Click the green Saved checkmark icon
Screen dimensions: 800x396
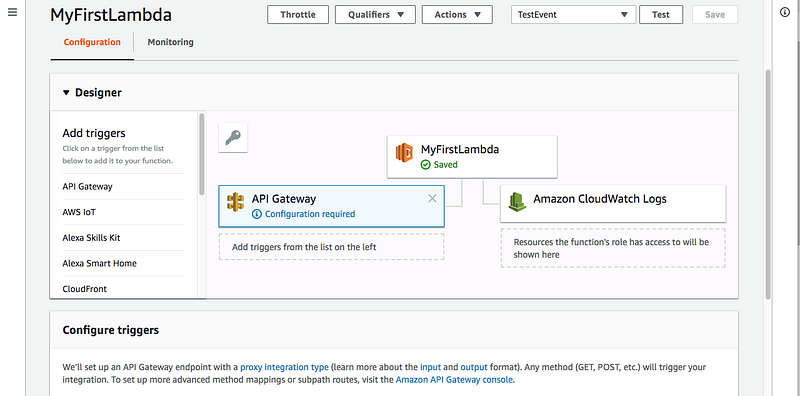[426, 165]
